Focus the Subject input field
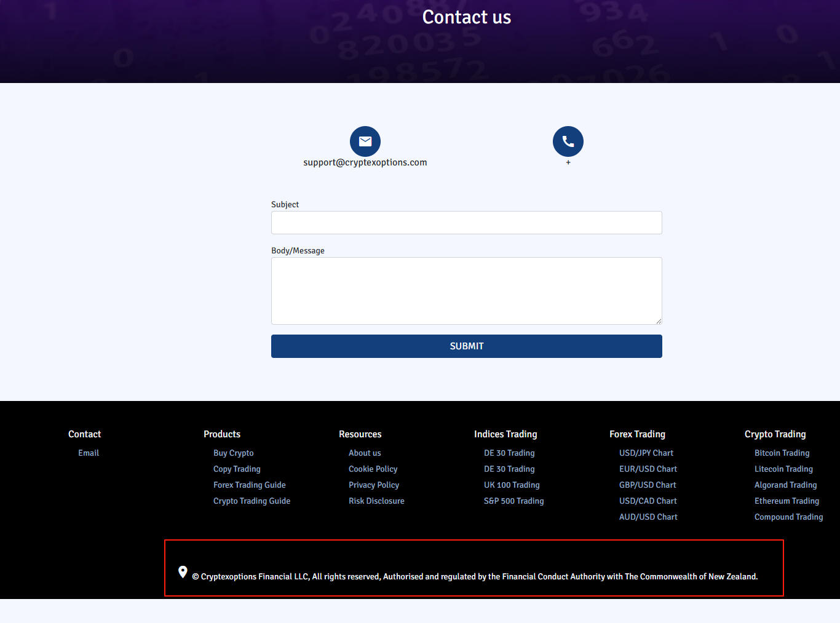This screenshot has height=623, width=840. point(466,223)
